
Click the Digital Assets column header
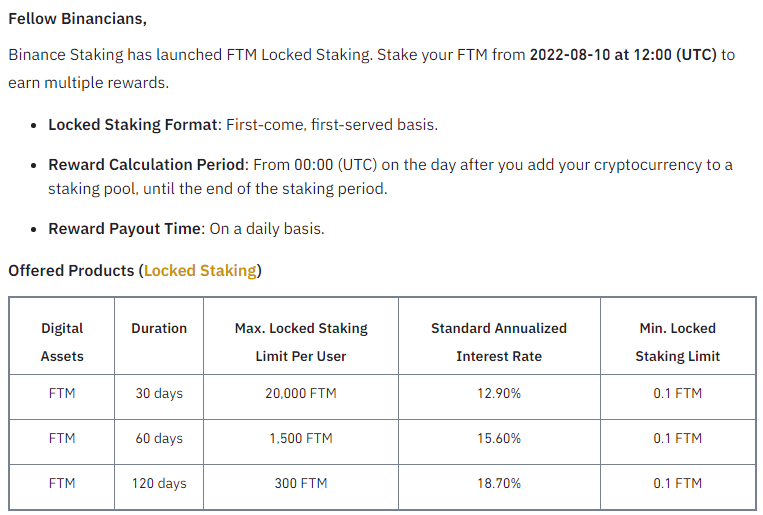[62, 341]
